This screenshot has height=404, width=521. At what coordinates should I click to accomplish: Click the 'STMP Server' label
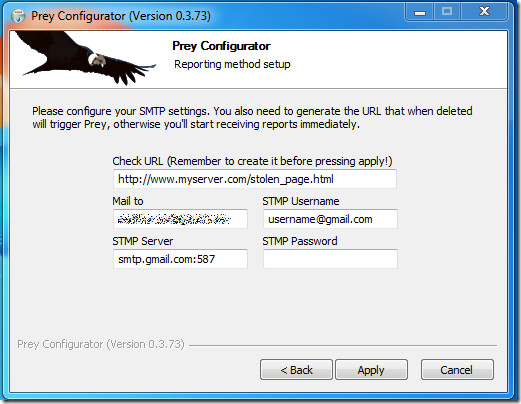coord(143,241)
